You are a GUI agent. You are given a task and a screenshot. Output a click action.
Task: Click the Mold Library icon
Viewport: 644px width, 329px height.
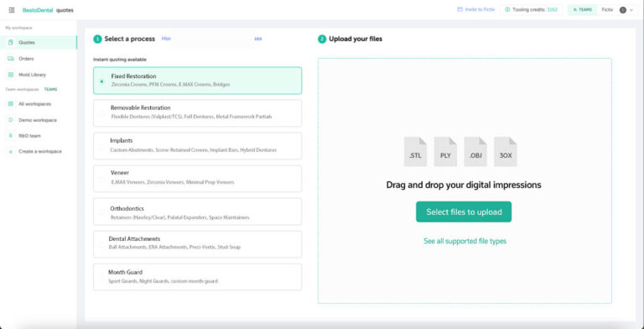coord(11,75)
